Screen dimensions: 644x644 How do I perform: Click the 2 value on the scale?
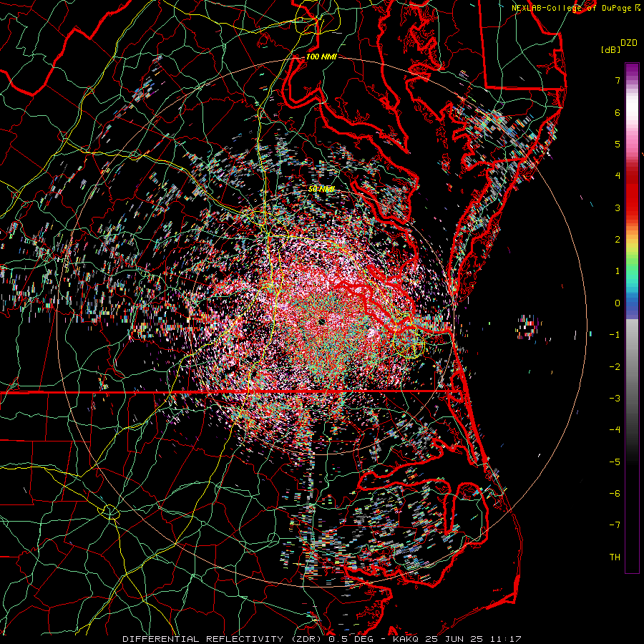(x=618, y=240)
